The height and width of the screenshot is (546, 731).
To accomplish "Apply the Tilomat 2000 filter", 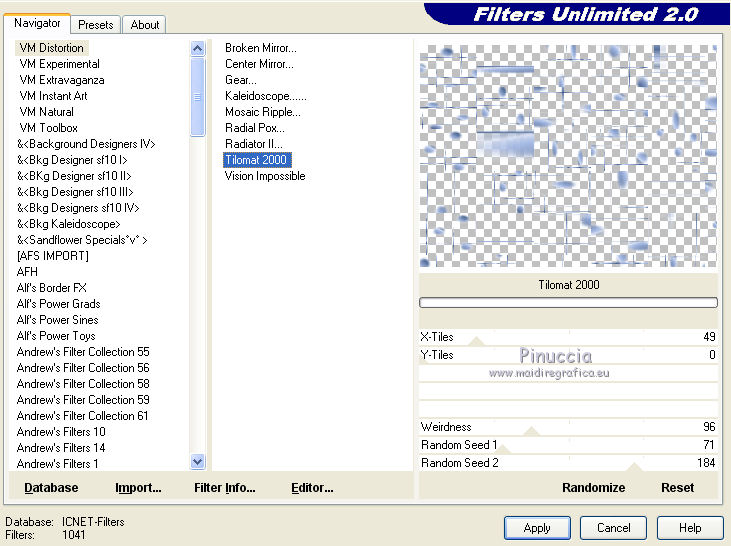I will [537, 528].
